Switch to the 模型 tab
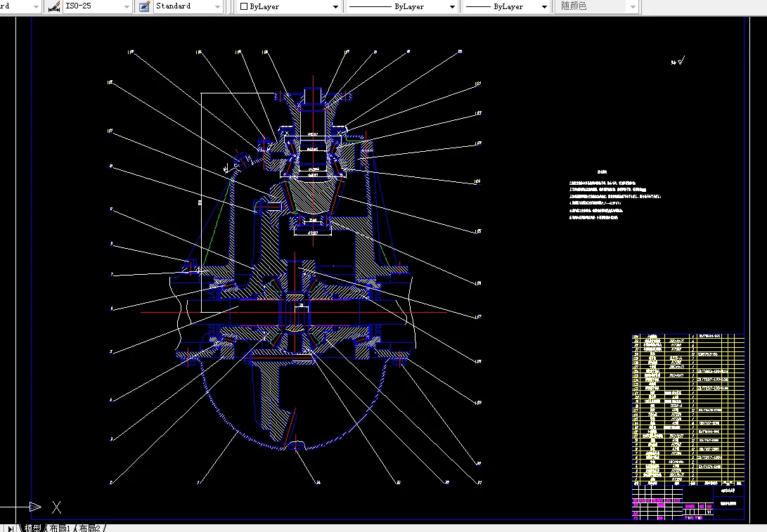The width and height of the screenshot is (767, 532). coord(33,528)
